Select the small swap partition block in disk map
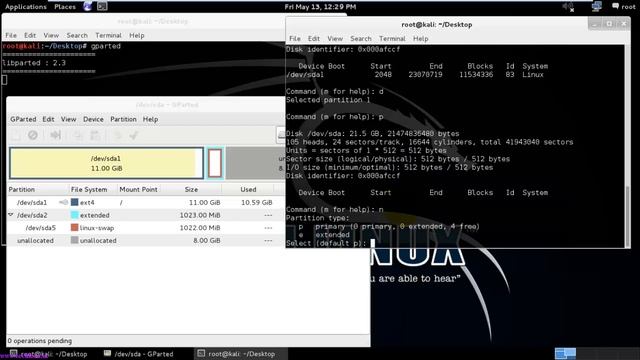 [215, 163]
